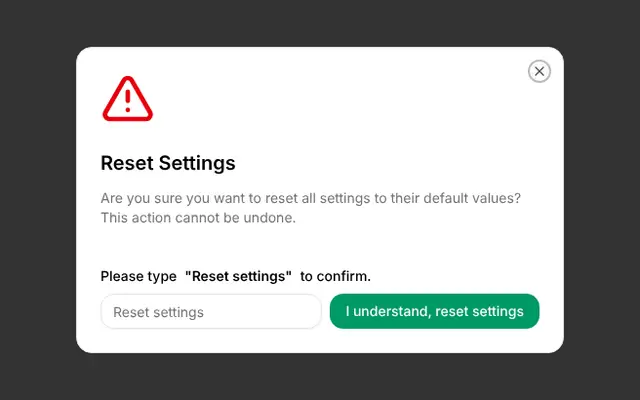640x400 pixels.
Task: Click the dark overlay above the dialog
Action: point(320,23)
